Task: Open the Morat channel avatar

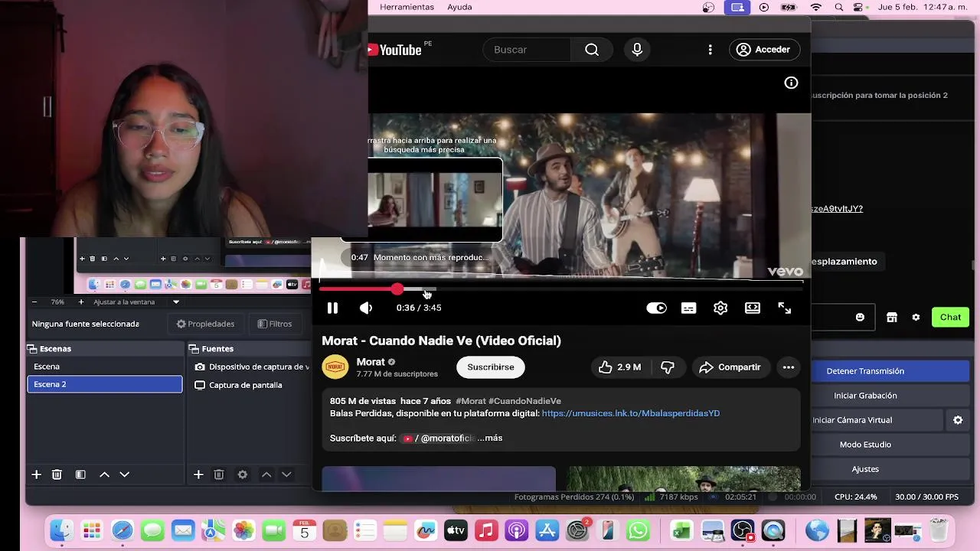Action: 335,367
